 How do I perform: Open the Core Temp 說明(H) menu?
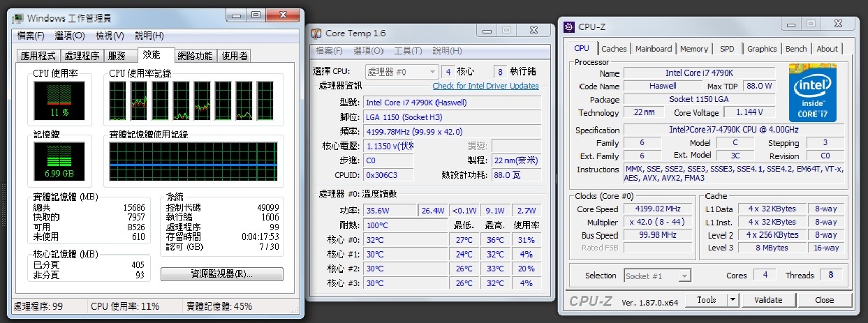(x=447, y=51)
